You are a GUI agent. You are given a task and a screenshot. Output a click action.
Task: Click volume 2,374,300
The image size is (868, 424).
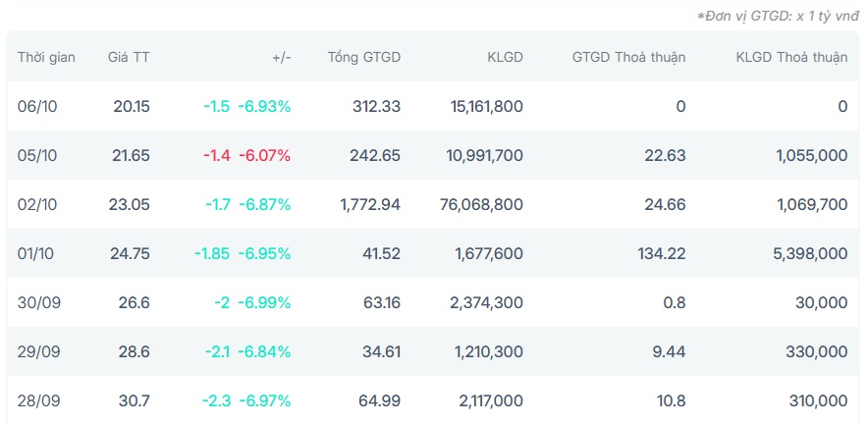489,302
